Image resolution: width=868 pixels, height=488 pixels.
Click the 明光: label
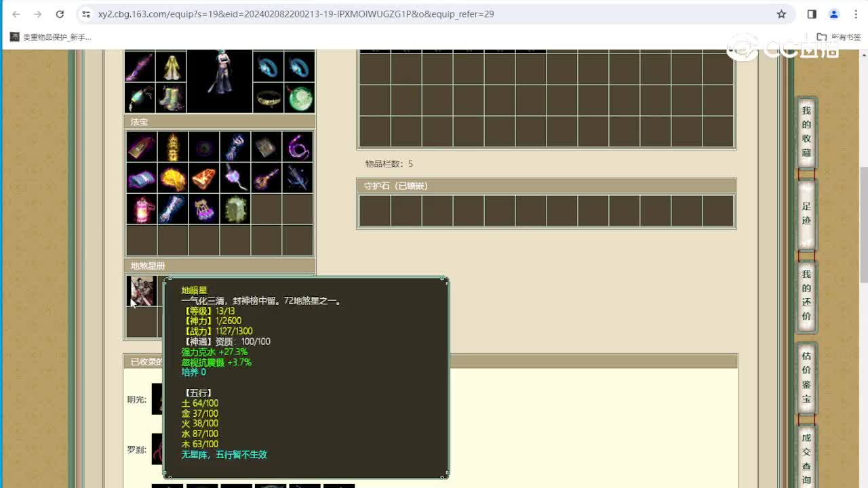click(x=136, y=399)
